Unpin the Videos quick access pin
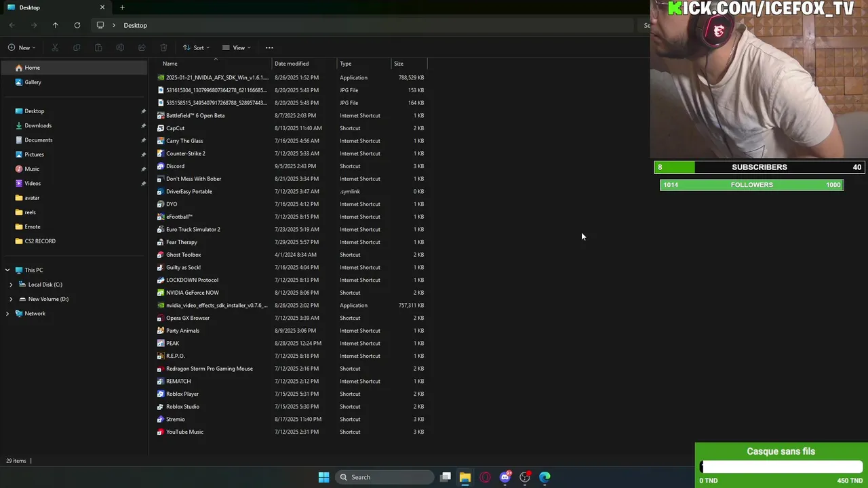Viewport: 868px width, 488px height. pos(143,184)
